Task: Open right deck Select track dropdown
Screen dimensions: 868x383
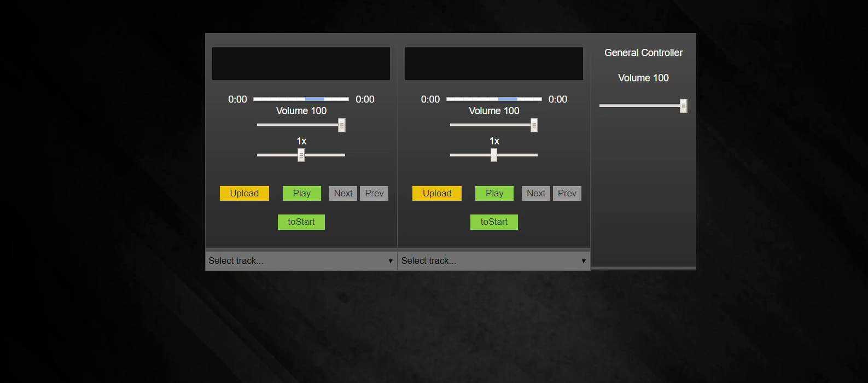Action: (x=494, y=261)
